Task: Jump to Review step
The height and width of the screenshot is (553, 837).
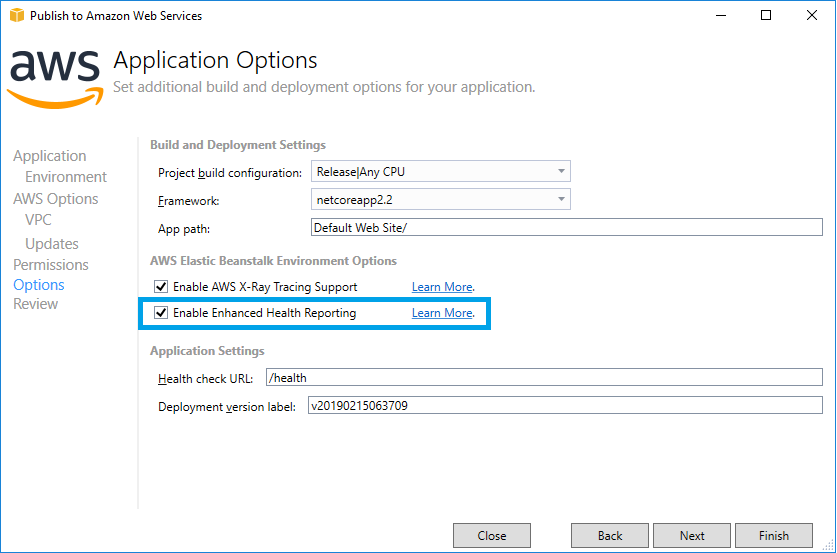Action: pyautogui.click(x=35, y=304)
